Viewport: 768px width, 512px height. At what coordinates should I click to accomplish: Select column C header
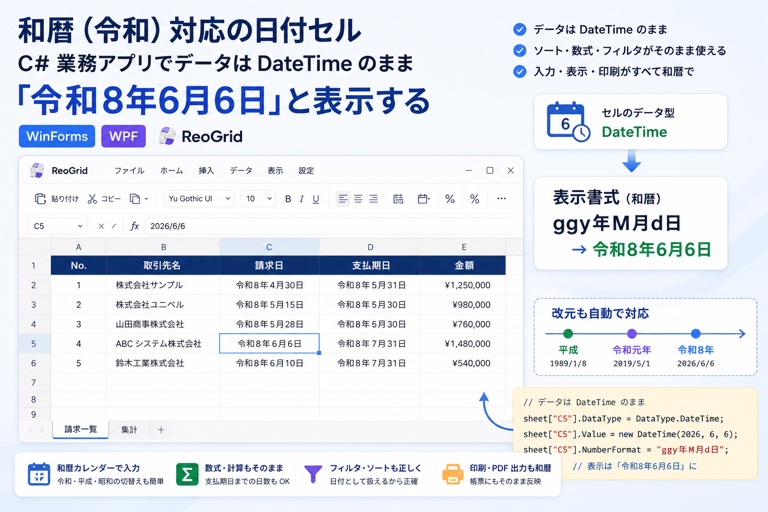269,247
